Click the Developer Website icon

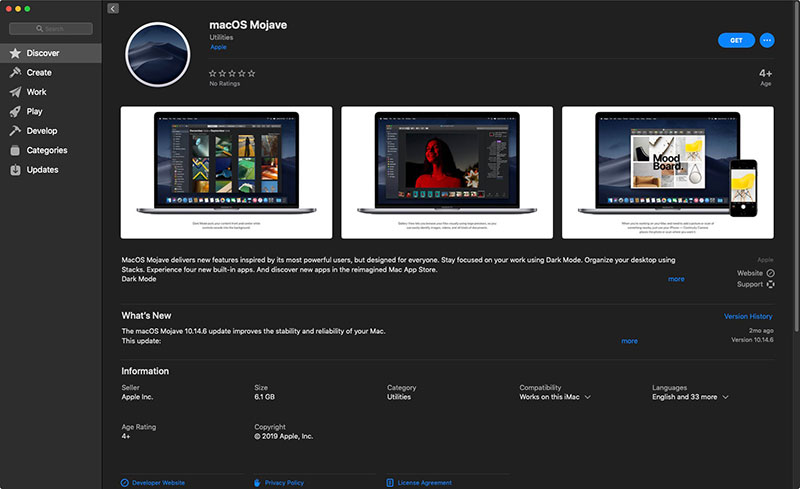pos(125,482)
